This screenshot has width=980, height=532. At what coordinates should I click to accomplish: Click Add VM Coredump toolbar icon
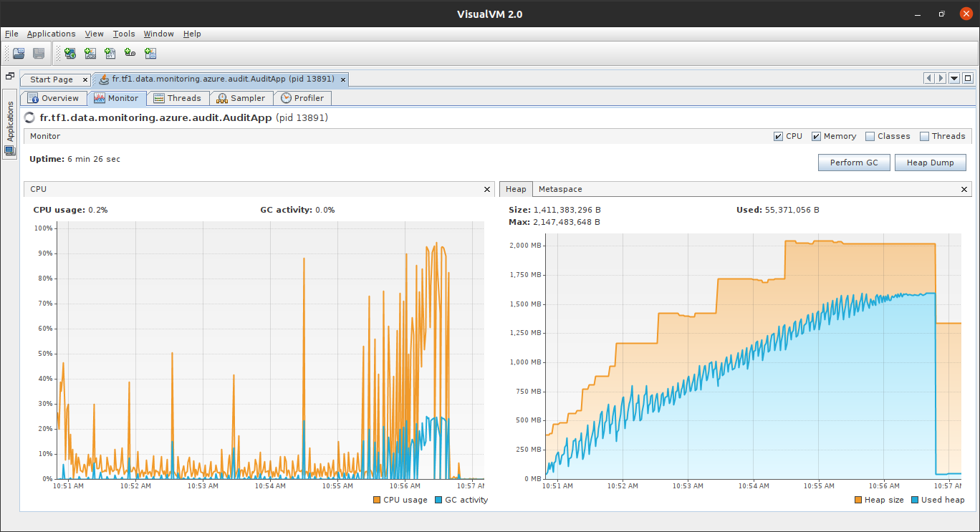pos(110,53)
